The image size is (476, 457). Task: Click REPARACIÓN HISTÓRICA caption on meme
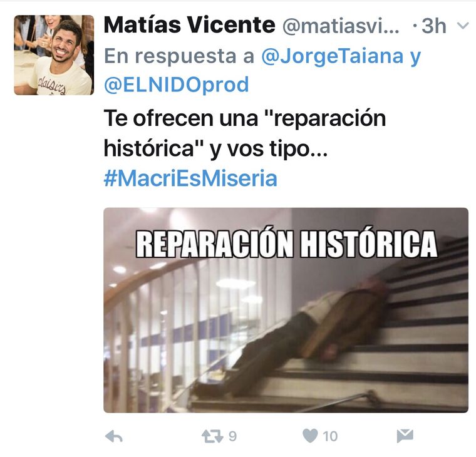click(286, 244)
